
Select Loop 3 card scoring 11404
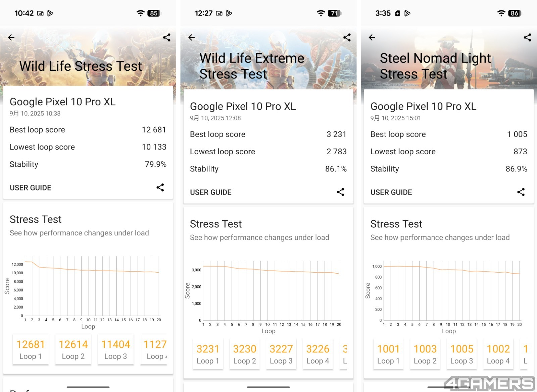(115, 350)
